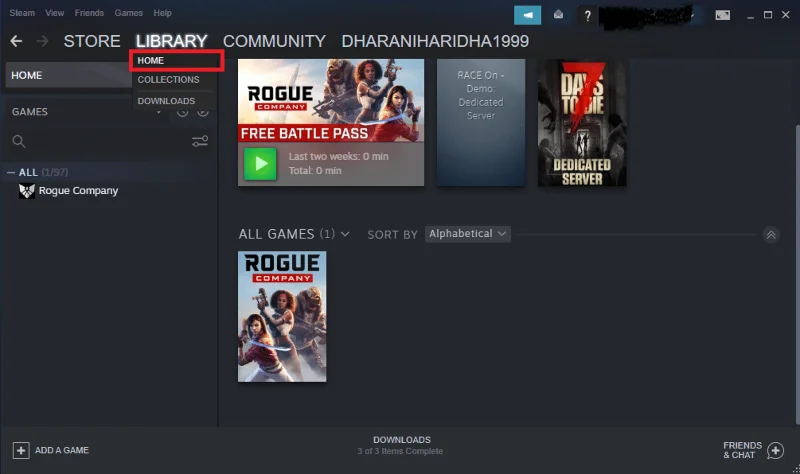The image size is (800, 474).
Task: Open Friends & Chat plus icon
Action: pyautogui.click(x=775, y=451)
